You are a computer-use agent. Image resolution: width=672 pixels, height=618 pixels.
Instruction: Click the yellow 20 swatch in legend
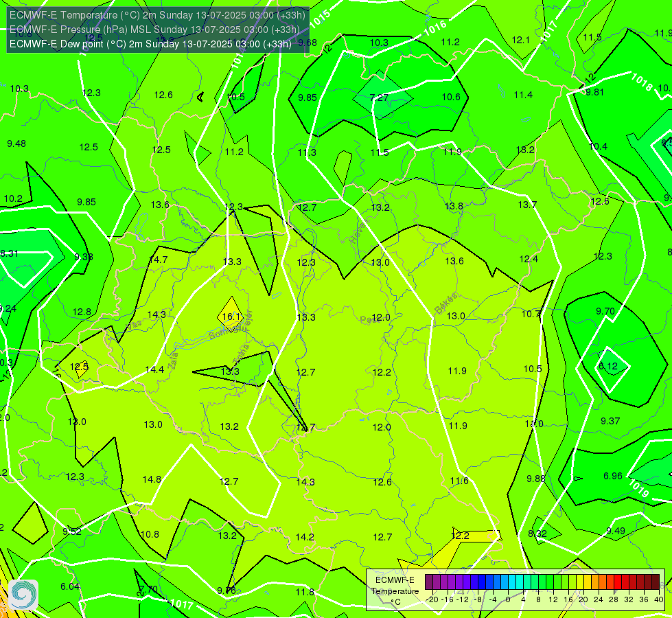[580, 582]
